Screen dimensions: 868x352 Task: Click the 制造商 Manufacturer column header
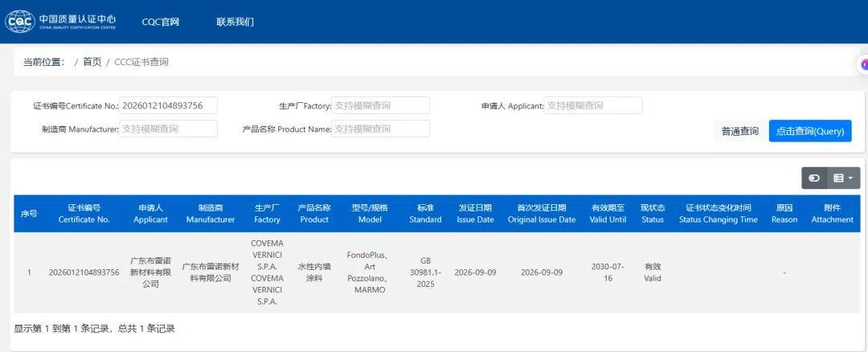coord(211,214)
